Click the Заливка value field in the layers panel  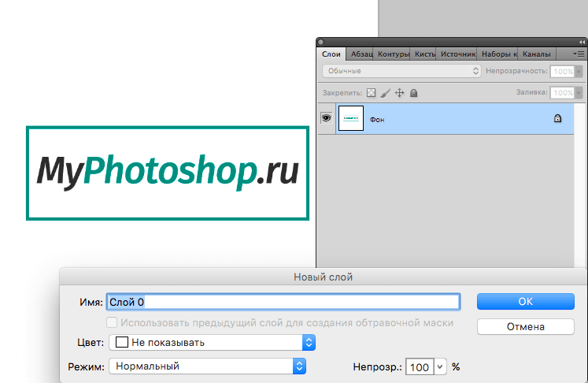point(563,93)
